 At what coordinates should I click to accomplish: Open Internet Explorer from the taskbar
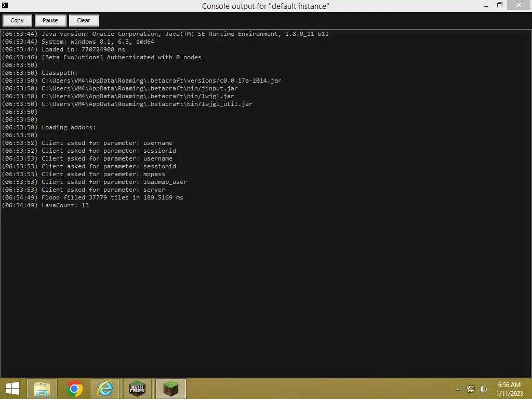(x=105, y=389)
